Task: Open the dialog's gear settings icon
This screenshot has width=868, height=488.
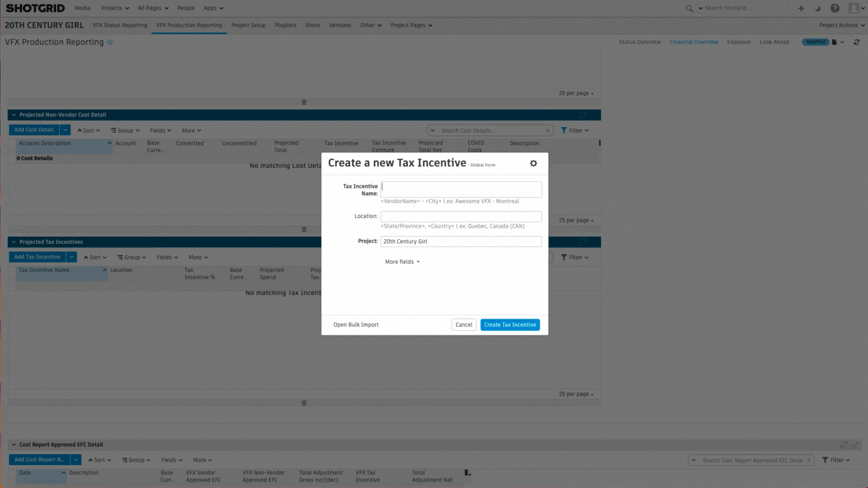Action: pos(533,163)
